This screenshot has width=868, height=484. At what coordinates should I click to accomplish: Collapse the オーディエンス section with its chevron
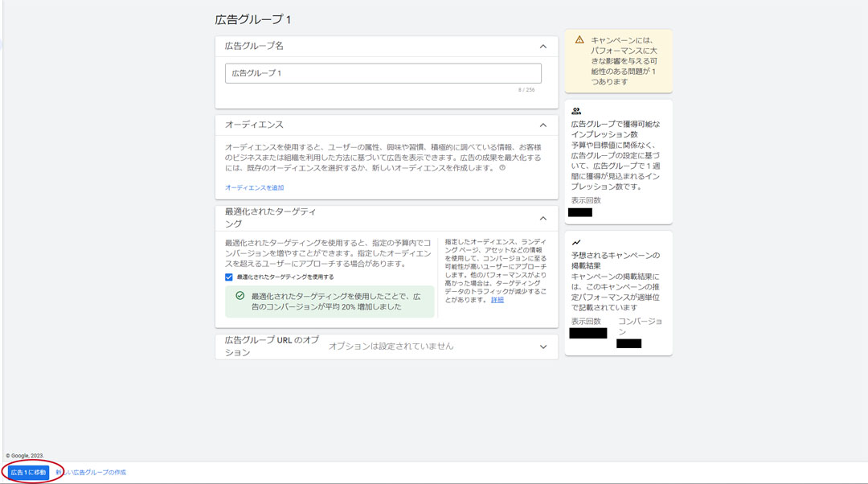(x=542, y=125)
